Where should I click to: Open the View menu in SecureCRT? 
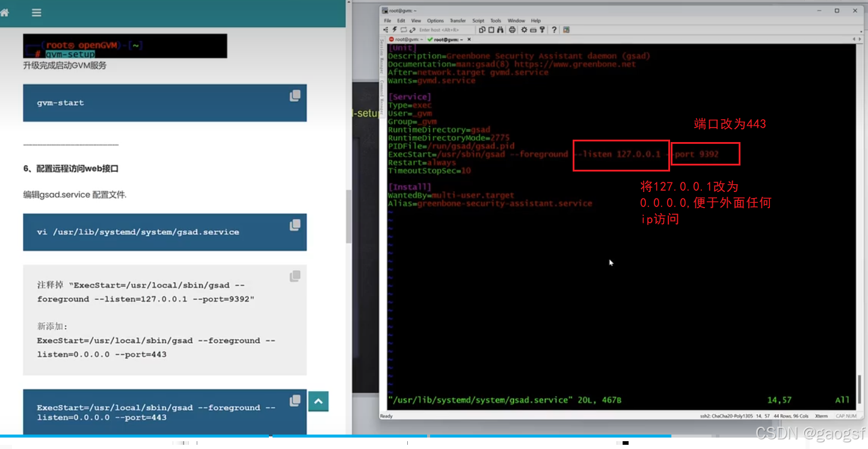click(x=416, y=20)
